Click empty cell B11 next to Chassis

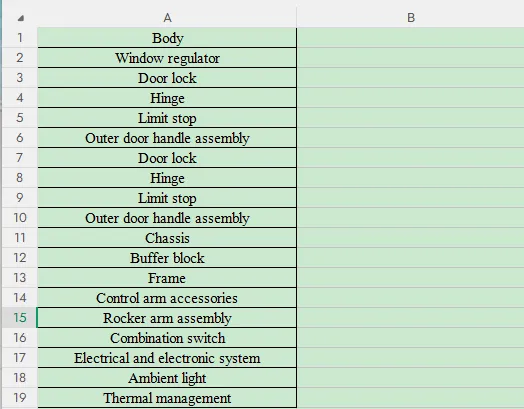[410, 238]
